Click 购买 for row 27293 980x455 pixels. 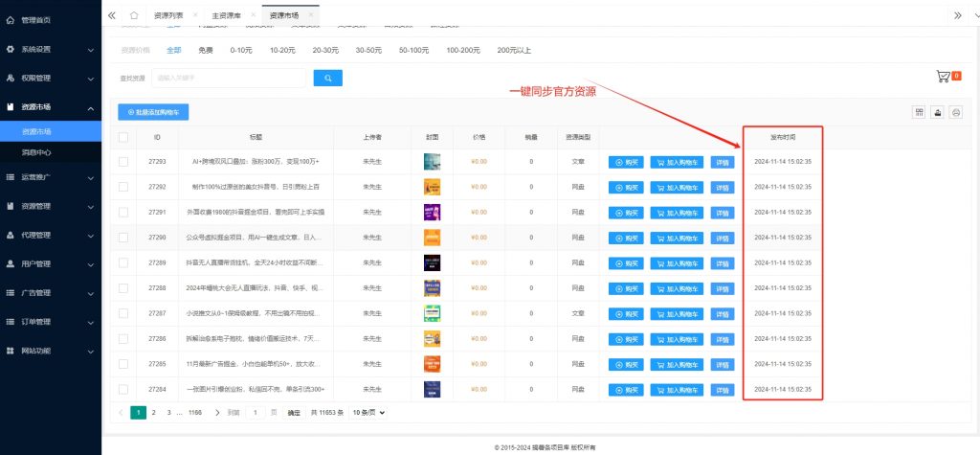coord(626,162)
